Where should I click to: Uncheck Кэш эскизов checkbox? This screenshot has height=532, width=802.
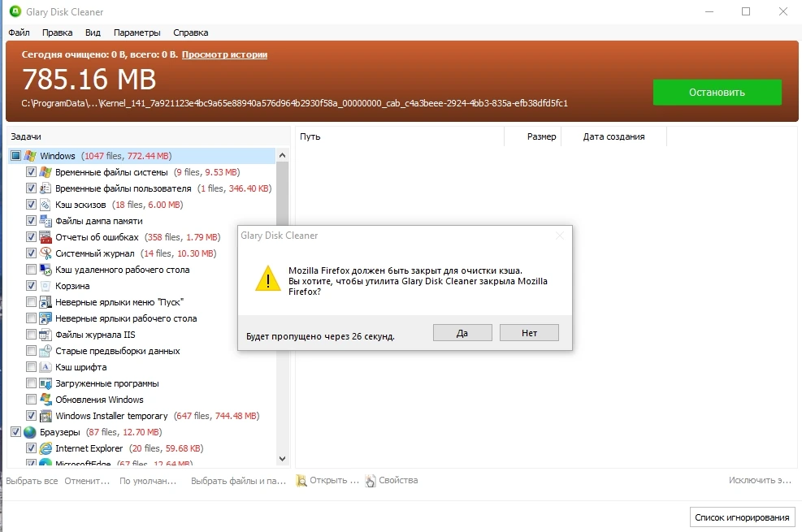coord(31,205)
